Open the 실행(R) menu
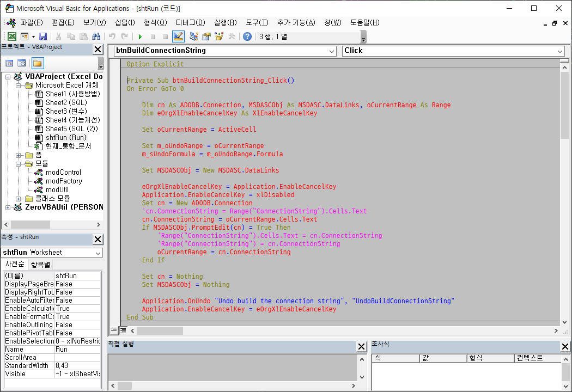 (225, 23)
